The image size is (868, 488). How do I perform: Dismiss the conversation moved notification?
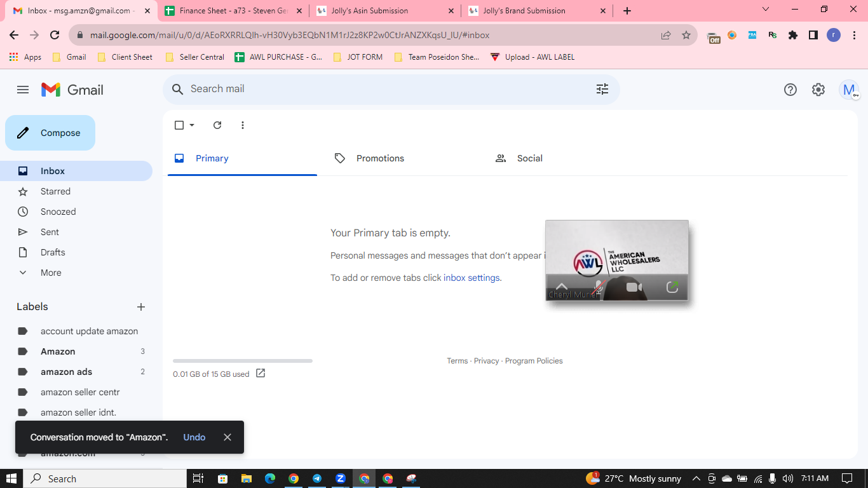227,437
